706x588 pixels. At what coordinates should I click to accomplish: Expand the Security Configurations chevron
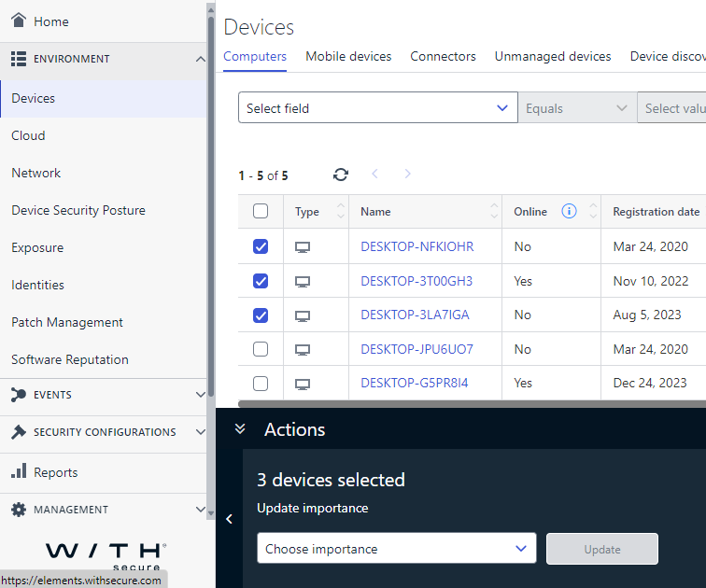[x=201, y=432]
